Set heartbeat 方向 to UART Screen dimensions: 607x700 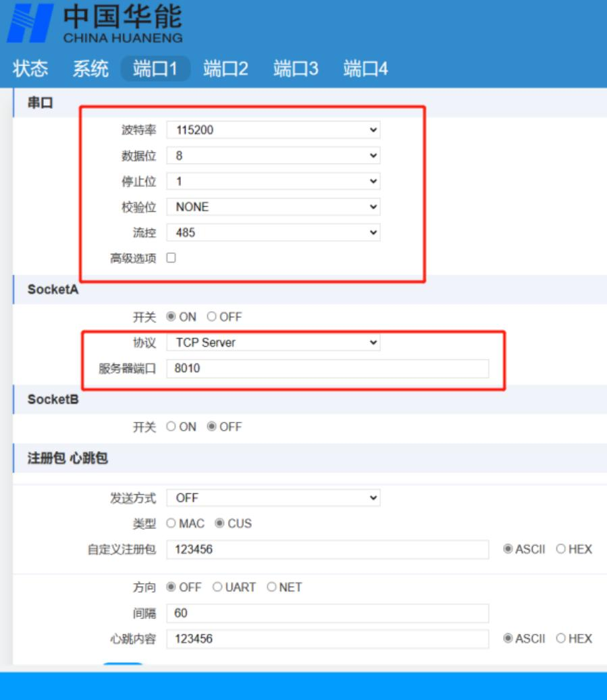pos(217,587)
